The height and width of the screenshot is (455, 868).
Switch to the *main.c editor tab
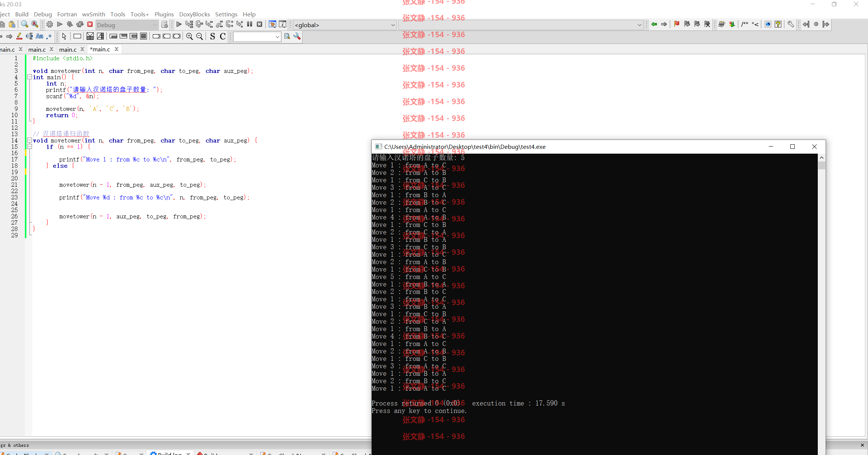[100, 49]
